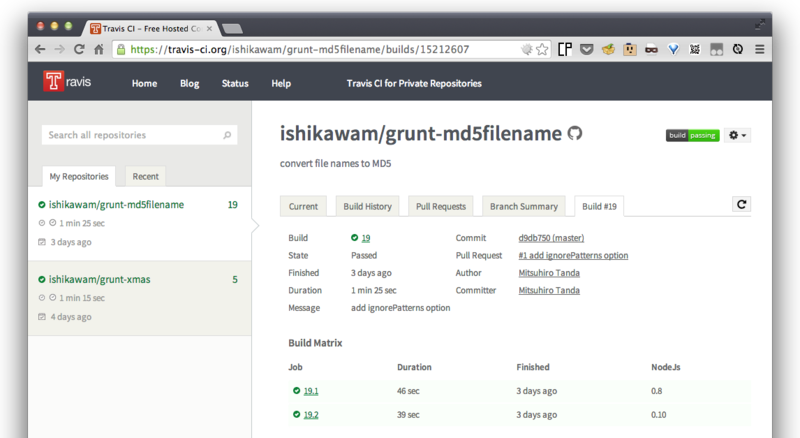Click Author Mitsuhiro Tanda link
The width and height of the screenshot is (800, 438).
coord(549,273)
